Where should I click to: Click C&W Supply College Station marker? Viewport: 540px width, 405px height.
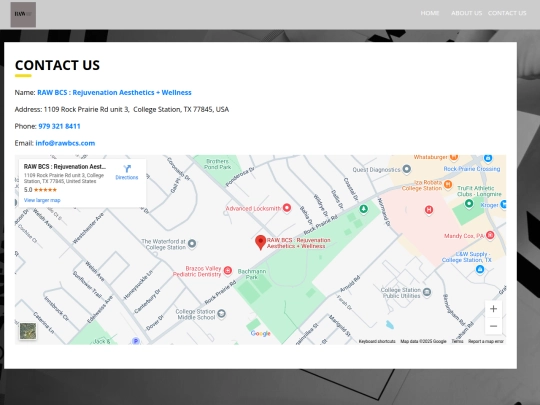(x=480, y=269)
